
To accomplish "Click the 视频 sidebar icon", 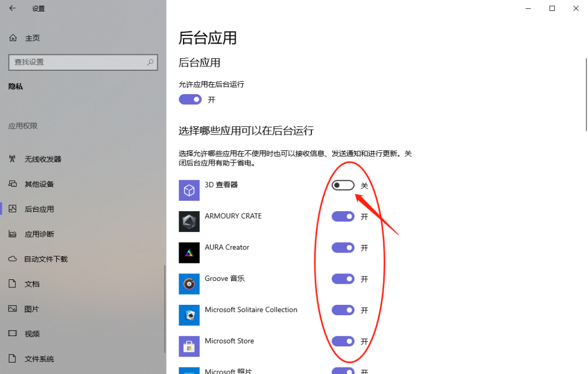I will pos(13,334).
